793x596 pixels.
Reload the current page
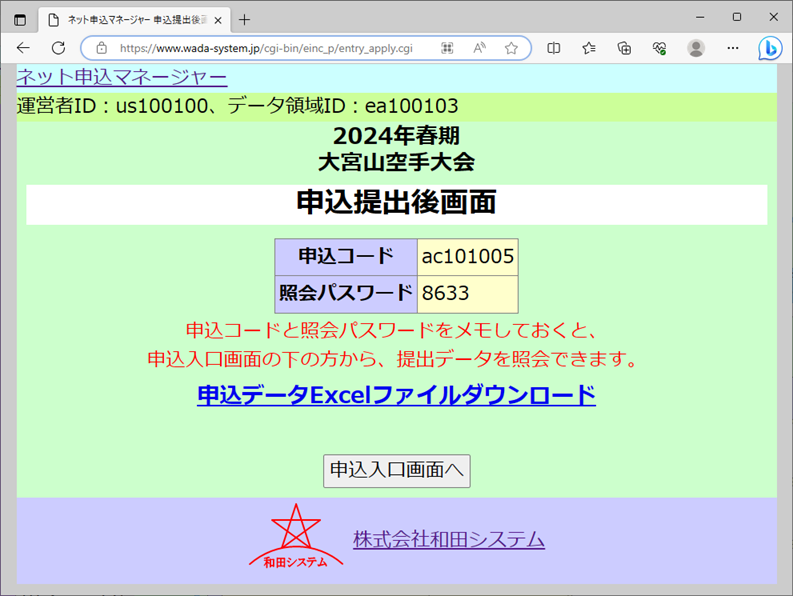coord(59,48)
